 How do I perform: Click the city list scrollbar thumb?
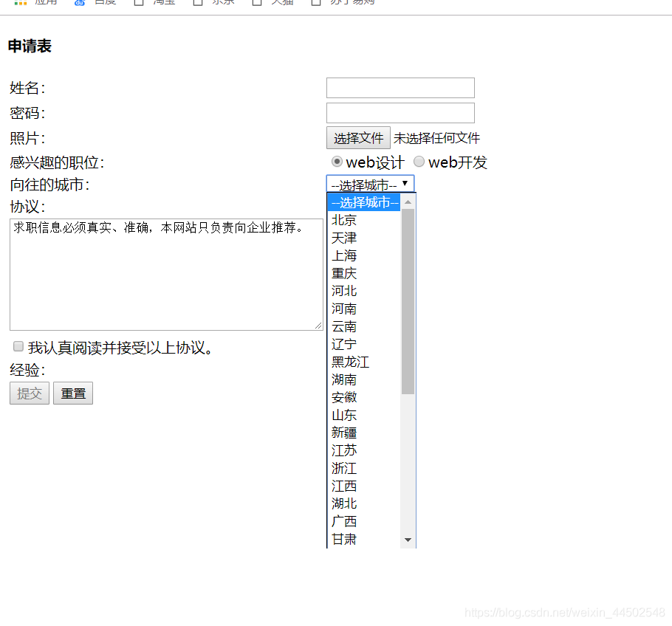coord(408,302)
